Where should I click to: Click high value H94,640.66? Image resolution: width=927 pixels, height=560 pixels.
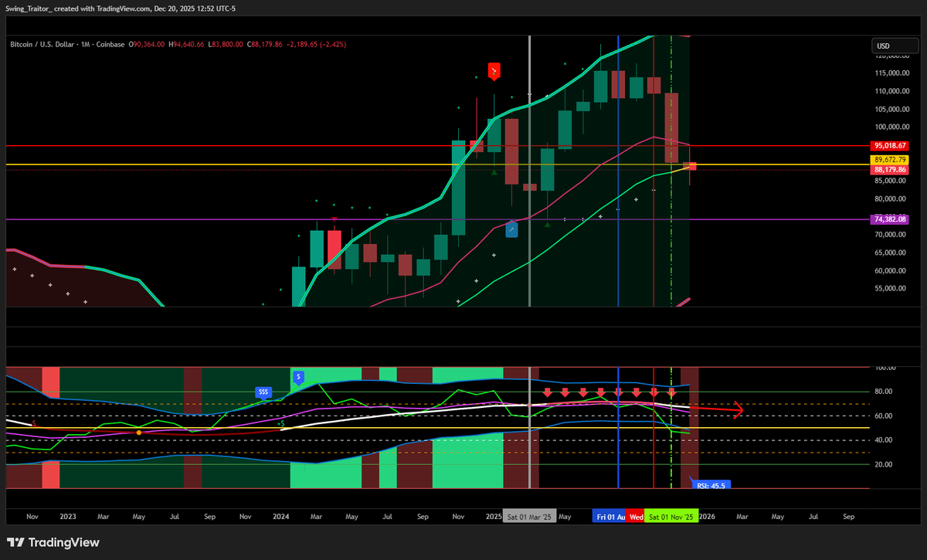[186, 45]
